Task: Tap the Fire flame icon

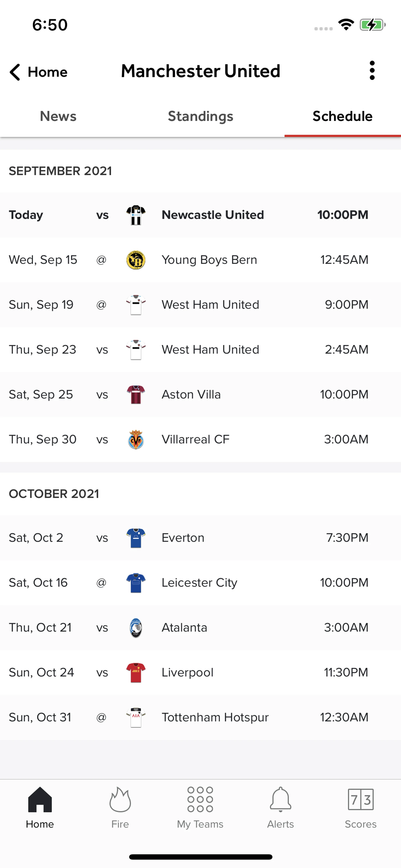Action: [120, 800]
